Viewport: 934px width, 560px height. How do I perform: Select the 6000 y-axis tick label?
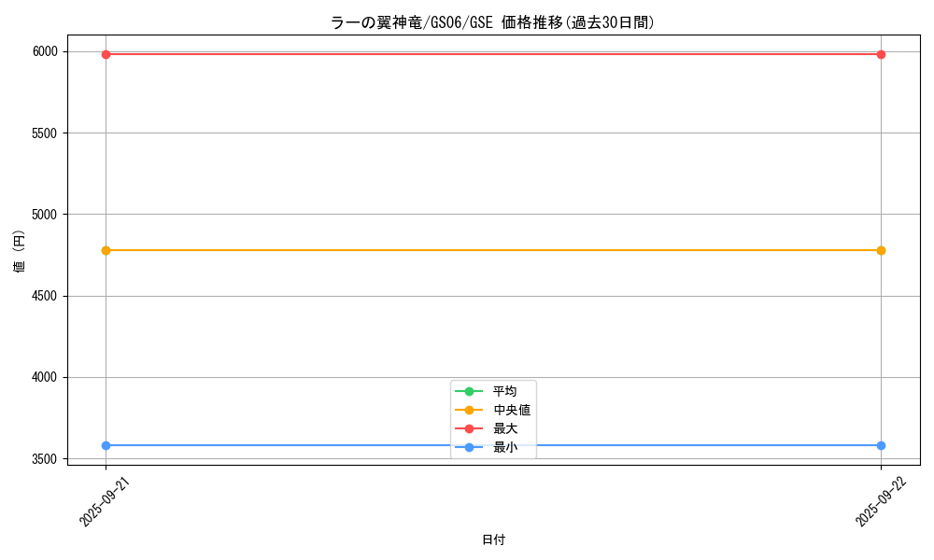pyautogui.click(x=45, y=51)
